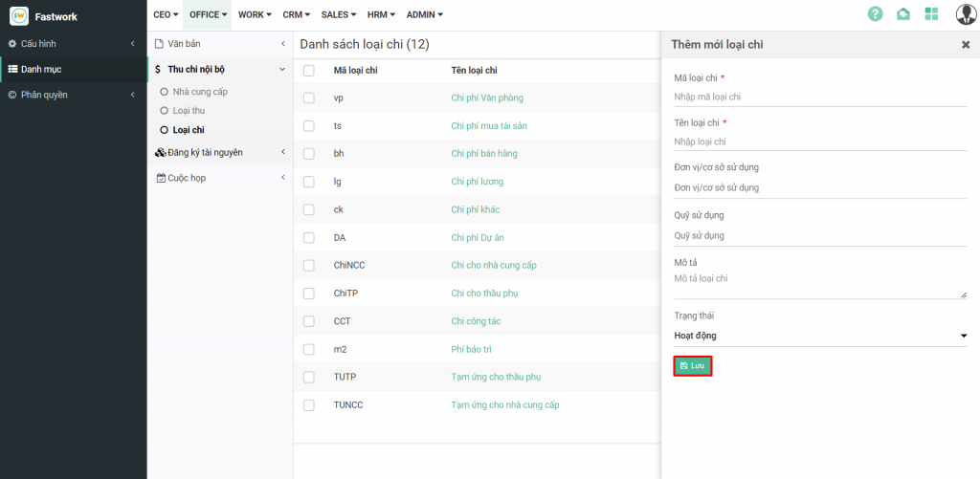Screen dimensions: 980x479
Task: Open the CRM top menu
Action: [x=292, y=14]
